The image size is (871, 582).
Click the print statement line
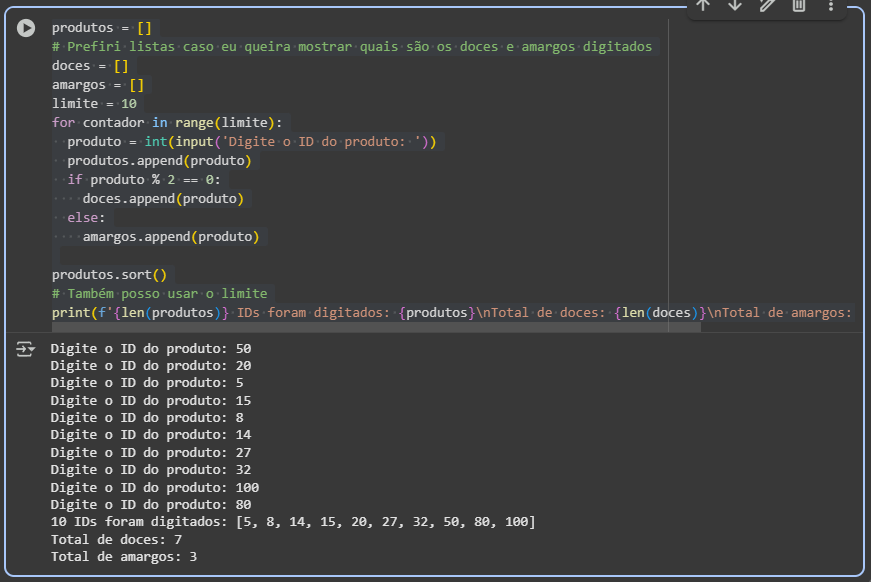pos(450,313)
